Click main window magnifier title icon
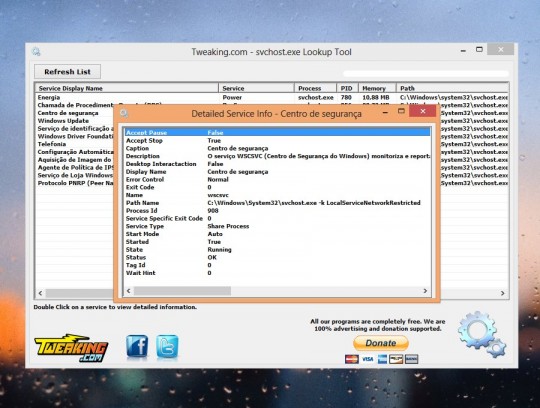This screenshot has width=540, height=408. tap(36, 52)
